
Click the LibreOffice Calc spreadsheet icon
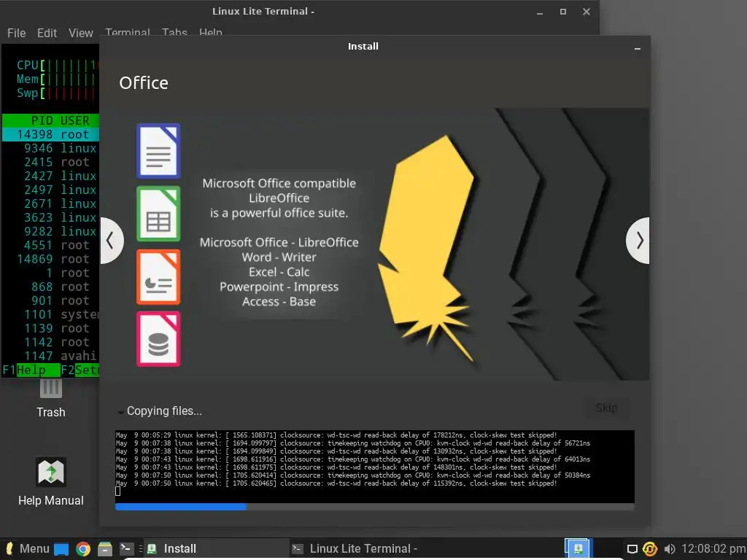coord(158,214)
